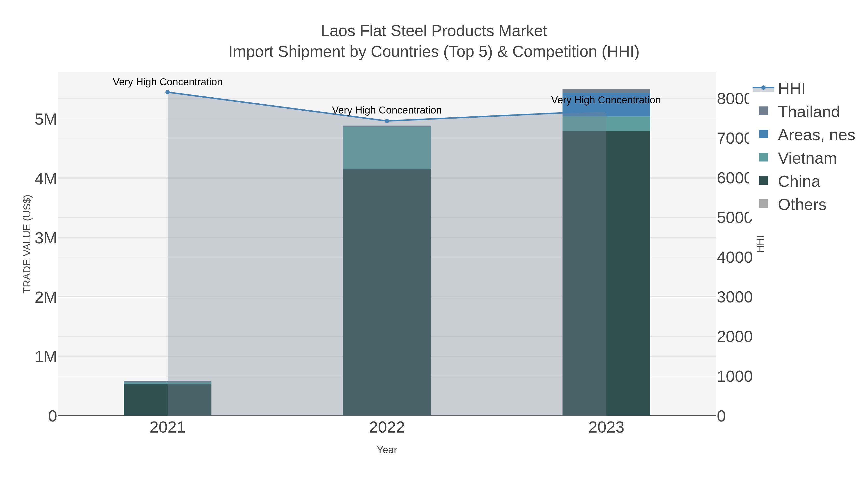Screen dimensions: 868x488
Task: Select the 2021 HHI data point
Action: pos(168,92)
